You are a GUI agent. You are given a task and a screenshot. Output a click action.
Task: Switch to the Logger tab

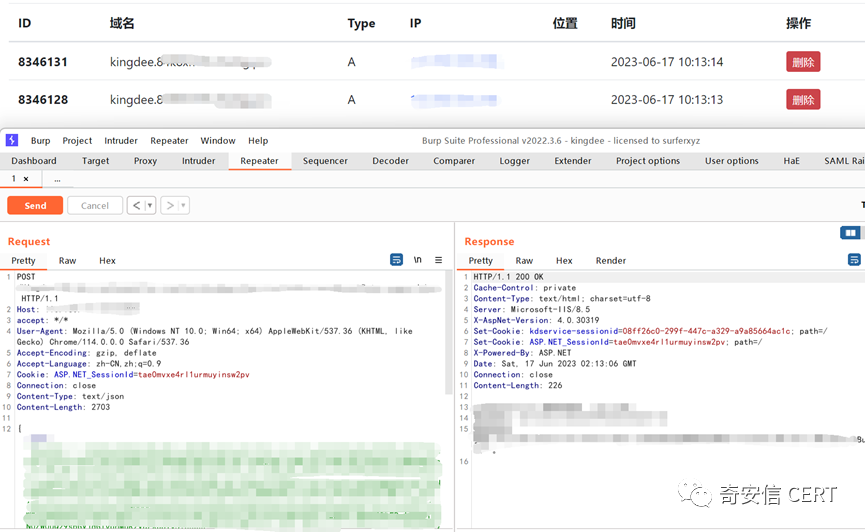tap(515, 161)
